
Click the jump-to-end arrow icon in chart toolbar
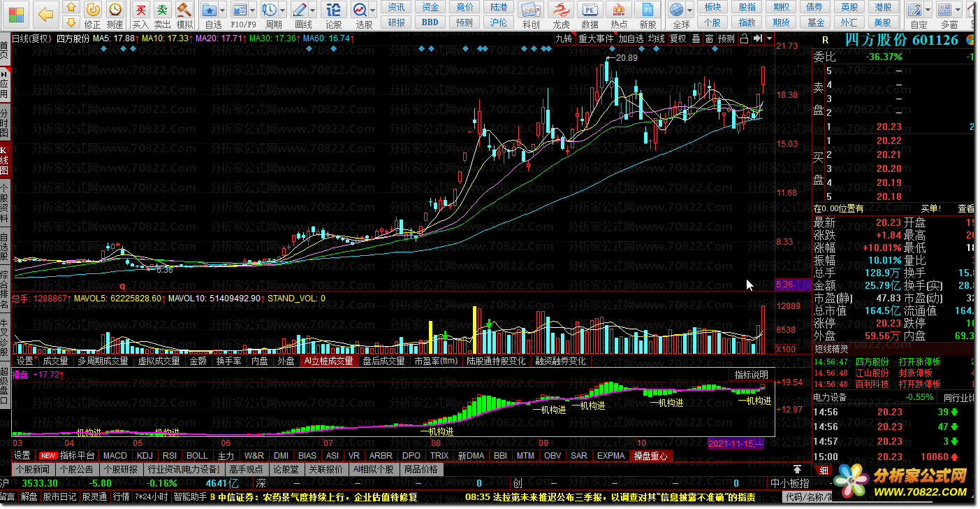[x=757, y=39]
